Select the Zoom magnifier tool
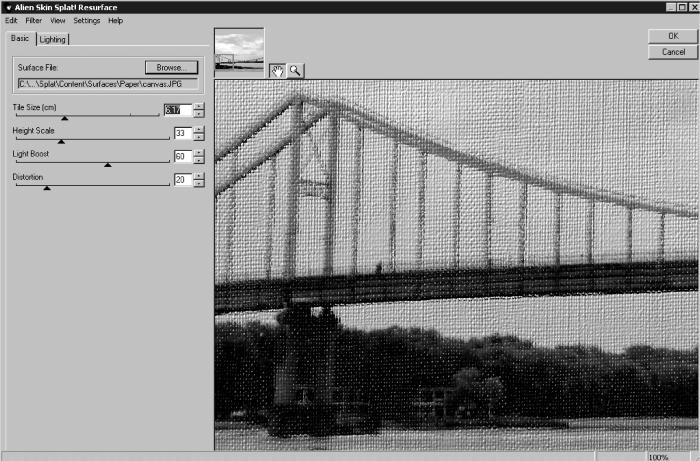Viewport: 700px width, 461px height. point(295,71)
